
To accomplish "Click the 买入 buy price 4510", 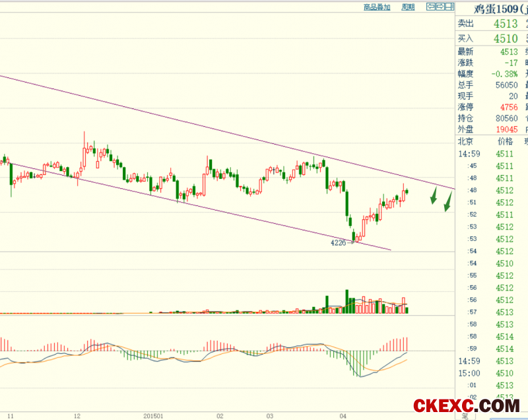I will click(x=506, y=39).
